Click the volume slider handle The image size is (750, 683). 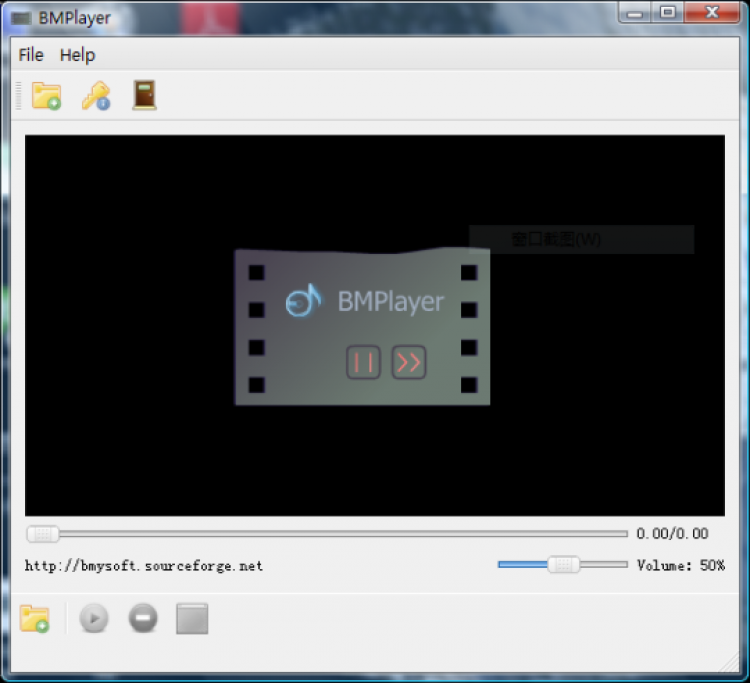(563, 565)
